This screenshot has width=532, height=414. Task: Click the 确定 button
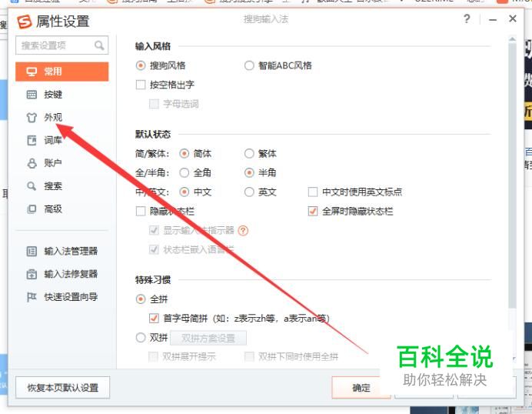click(361, 388)
